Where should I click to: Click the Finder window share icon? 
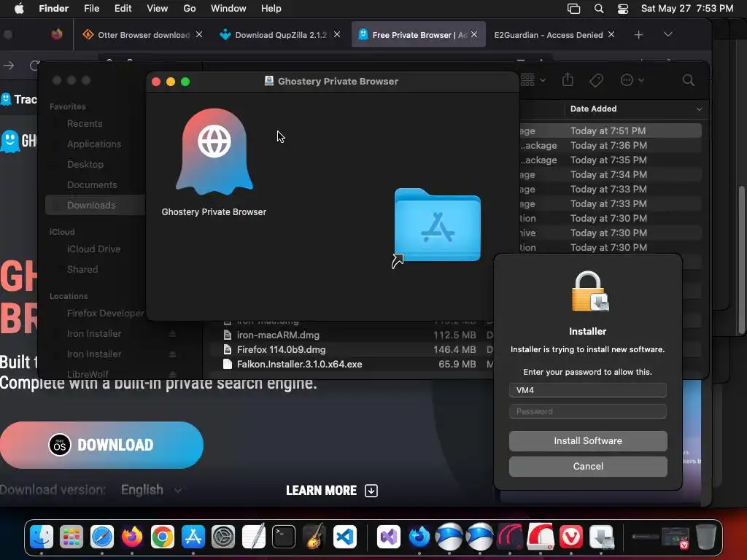click(x=568, y=79)
